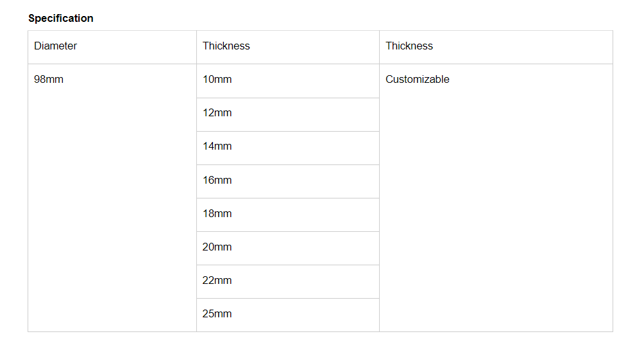The width and height of the screenshot is (644, 352).
Task: Click the divider line between 22mm and 25mm
Action: tap(288, 298)
